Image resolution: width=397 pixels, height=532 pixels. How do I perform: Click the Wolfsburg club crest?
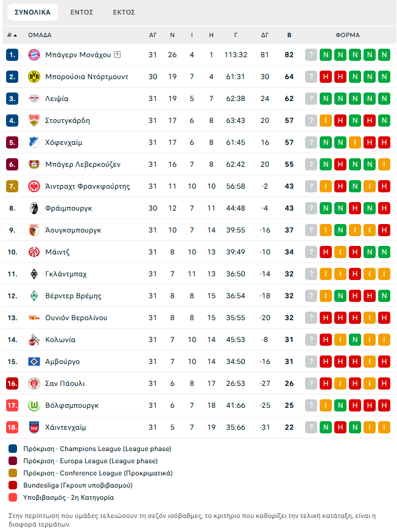coord(33,405)
